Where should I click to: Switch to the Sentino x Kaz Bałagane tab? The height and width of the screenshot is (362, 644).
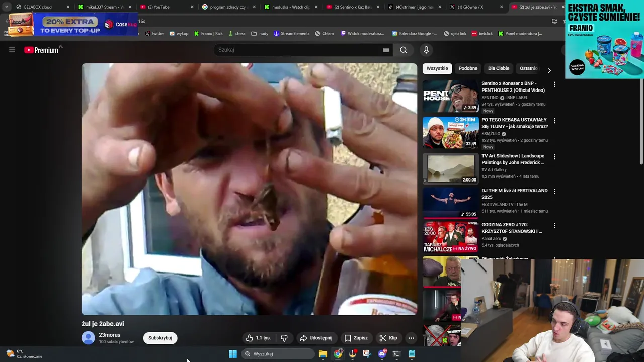click(x=353, y=7)
